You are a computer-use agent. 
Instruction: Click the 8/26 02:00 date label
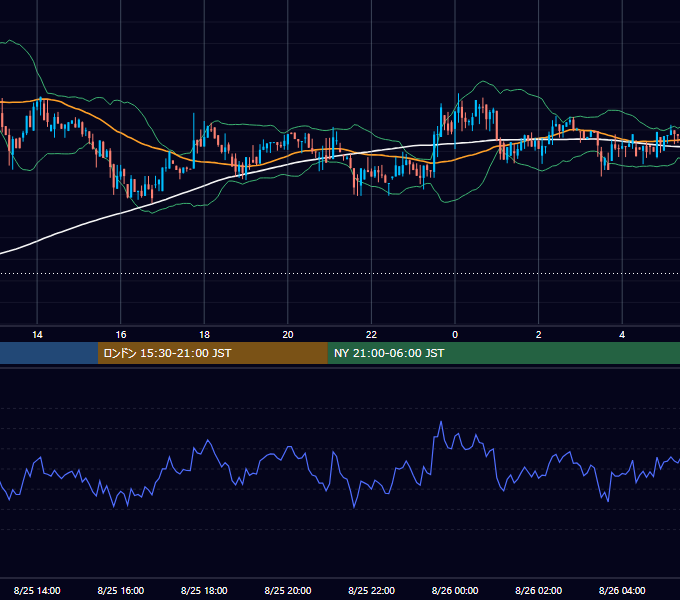(538, 590)
